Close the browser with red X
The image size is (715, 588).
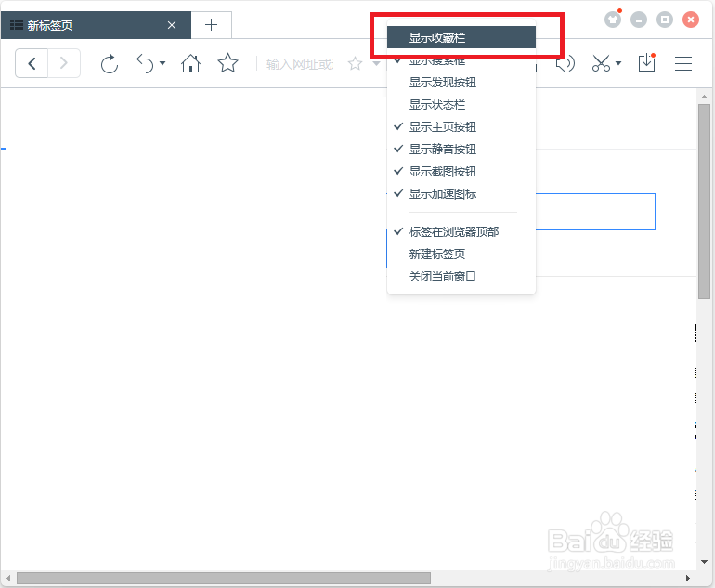(691, 20)
